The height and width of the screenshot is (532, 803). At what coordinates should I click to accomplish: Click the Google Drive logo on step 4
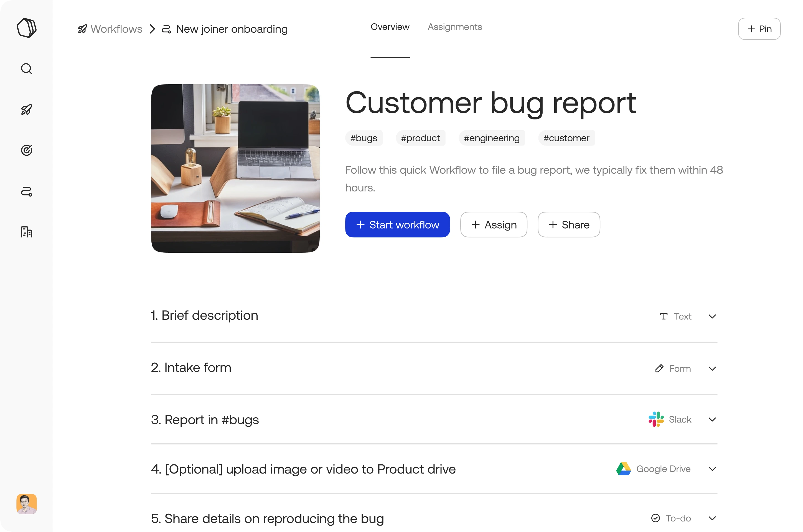point(623,469)
